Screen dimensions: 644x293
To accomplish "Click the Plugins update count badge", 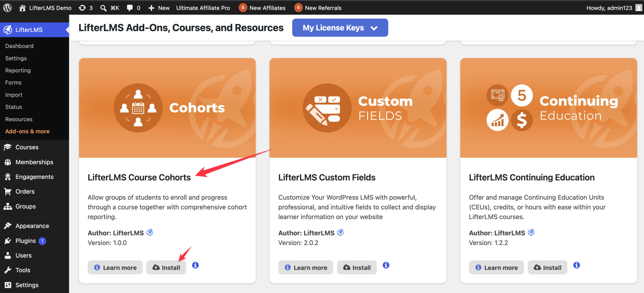I will point(42,241).
